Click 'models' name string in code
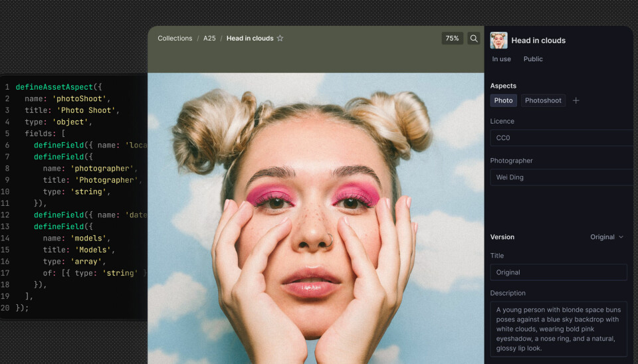 (x=88, y=238)
